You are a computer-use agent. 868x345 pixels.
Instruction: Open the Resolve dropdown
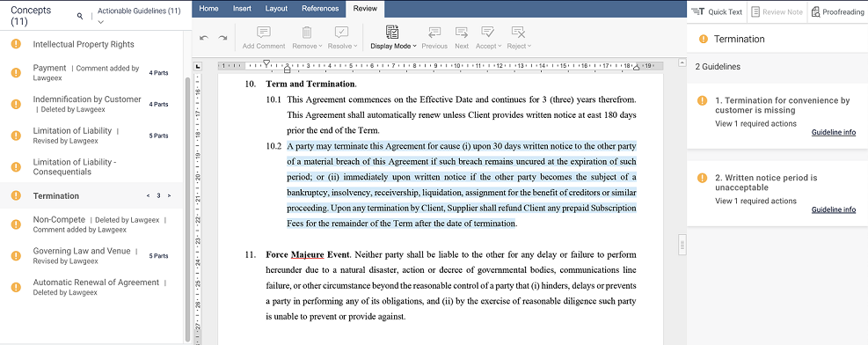(342, 38)
